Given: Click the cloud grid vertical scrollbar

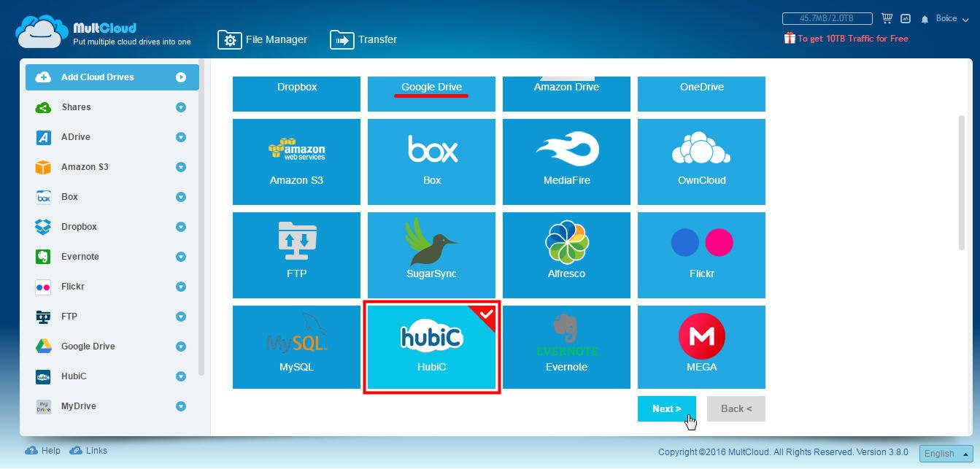Looking at the screenshot, I should [x=962, y=182].
